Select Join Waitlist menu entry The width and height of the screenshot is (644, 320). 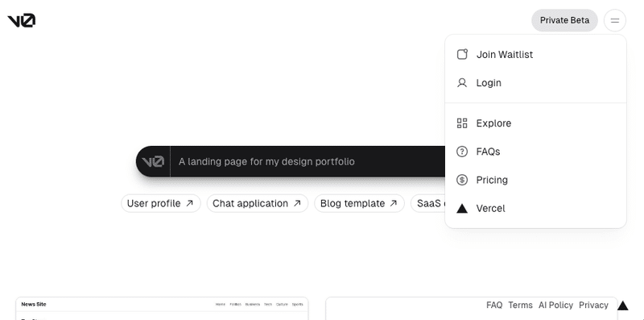[535, 54]
